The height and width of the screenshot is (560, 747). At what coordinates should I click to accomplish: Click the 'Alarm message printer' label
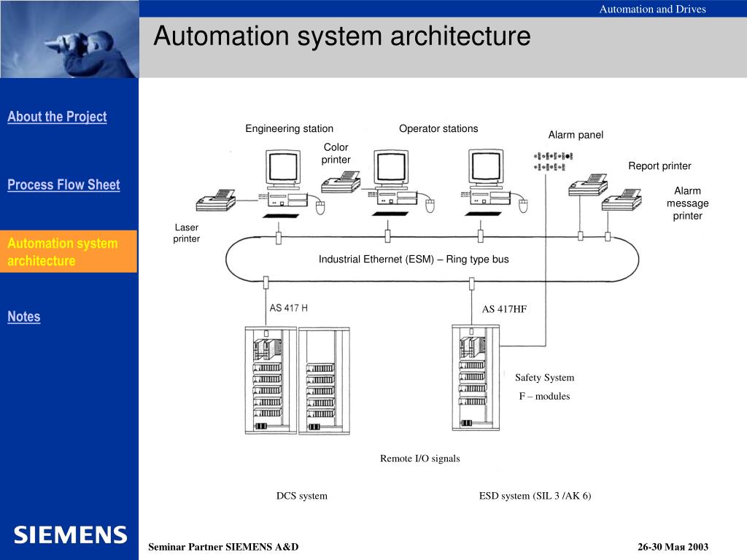[687, 203]
